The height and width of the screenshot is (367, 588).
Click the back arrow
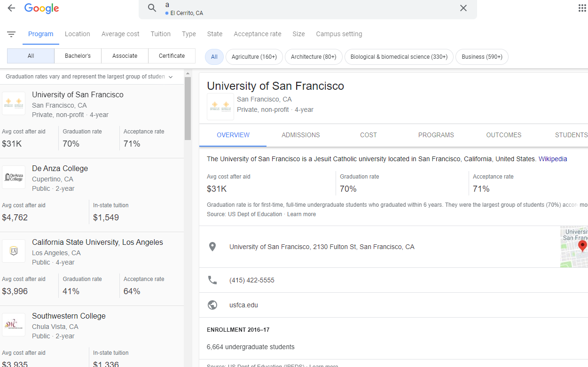(11, 8)
